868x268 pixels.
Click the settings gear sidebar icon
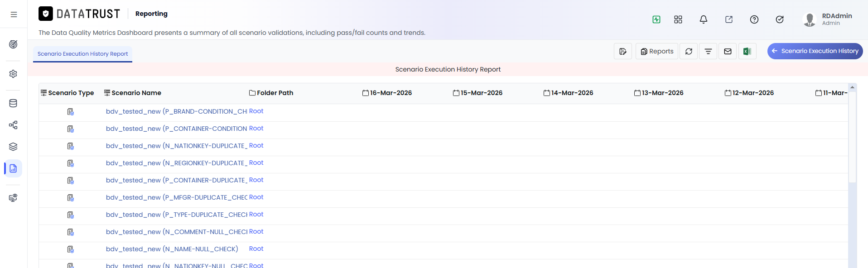click(x=13, y=74)
